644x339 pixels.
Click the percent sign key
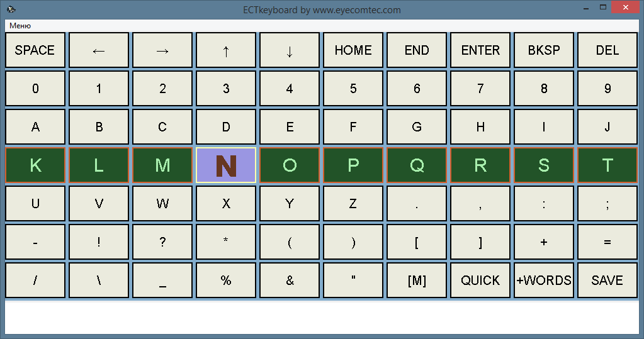pos(226,281)
